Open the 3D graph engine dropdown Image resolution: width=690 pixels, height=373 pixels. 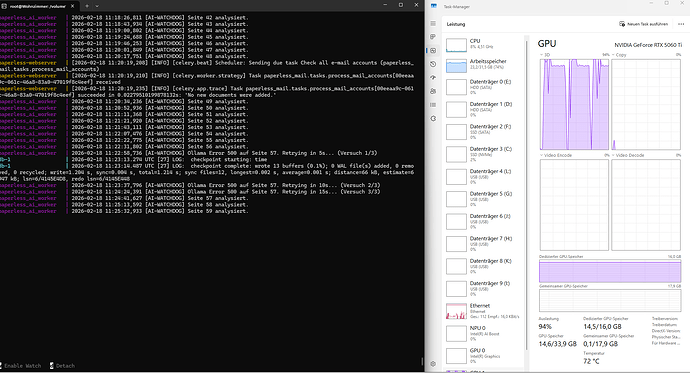pos(545,55)
